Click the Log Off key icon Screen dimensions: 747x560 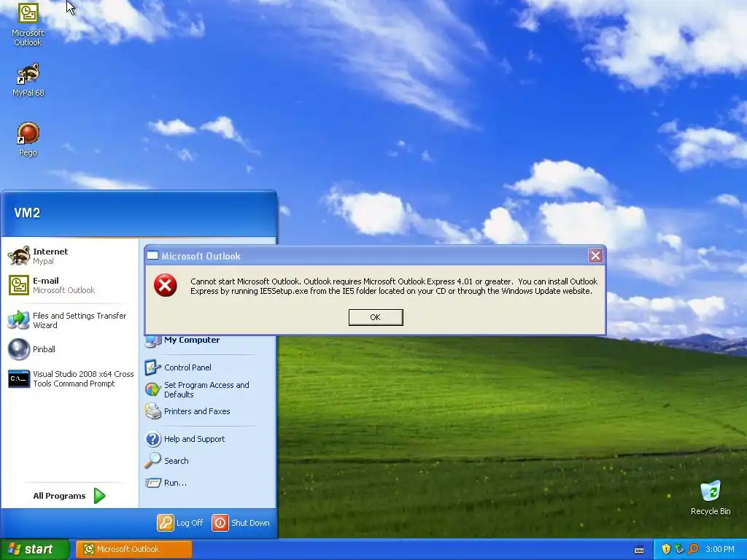tap(166, 522)
